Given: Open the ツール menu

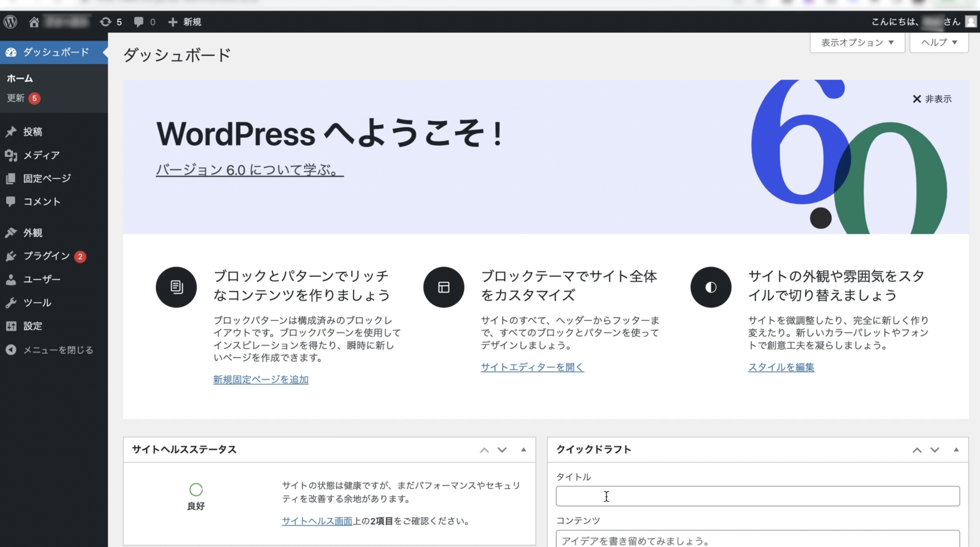Looking at the screenshot, I should click(37, 303).
